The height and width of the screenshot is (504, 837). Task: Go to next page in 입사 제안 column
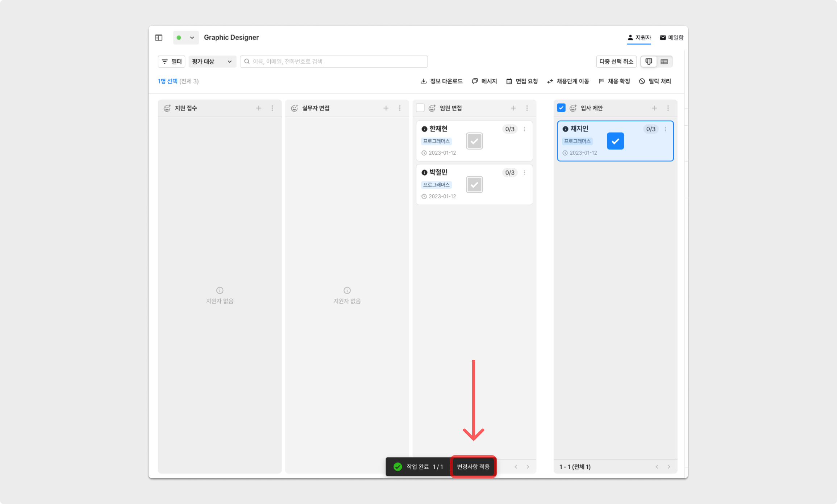669,467
